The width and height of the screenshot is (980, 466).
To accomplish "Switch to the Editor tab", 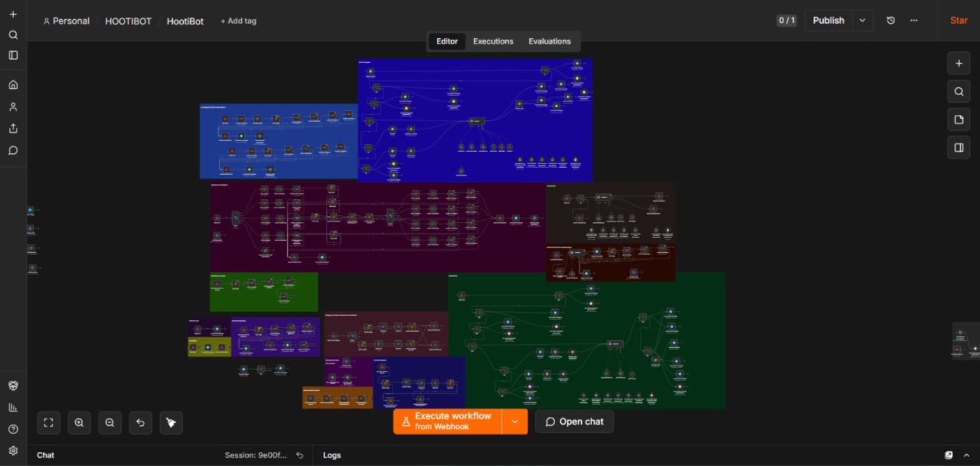I will coord(447,41).
